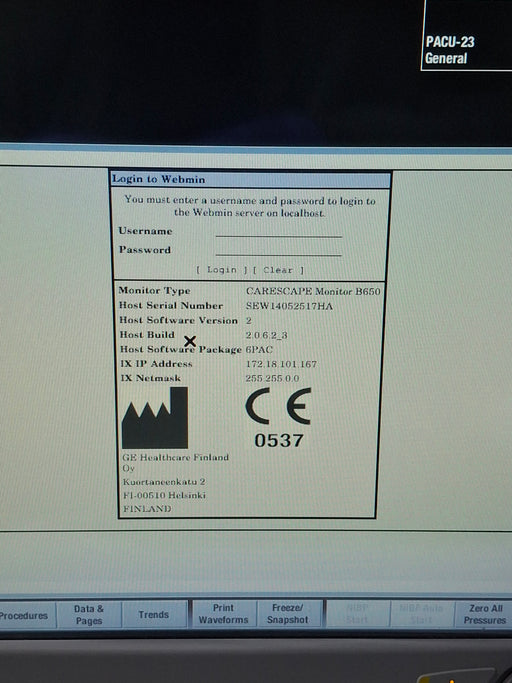512x683 pixels.
Task: Click the CE mark symbol
Action: (278, 406)
